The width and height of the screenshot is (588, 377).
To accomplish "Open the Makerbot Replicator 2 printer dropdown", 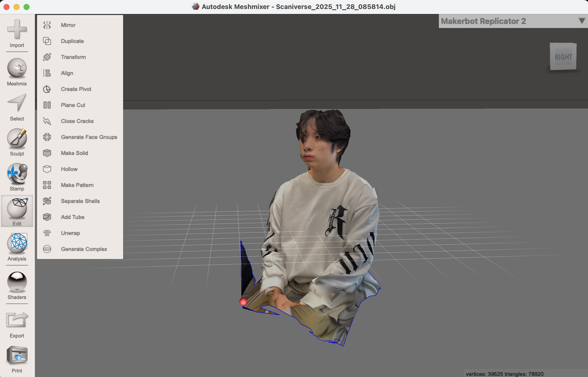I will pyautogui.click(x=581, y=21).
